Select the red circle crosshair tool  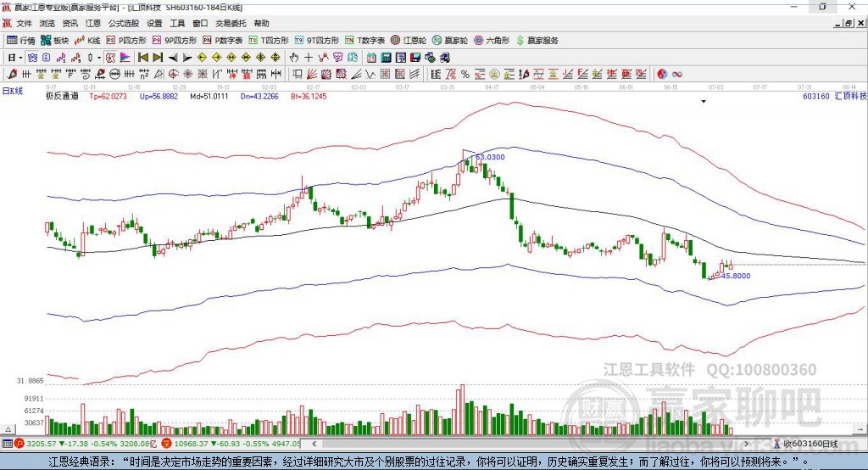tap(173, 75)
